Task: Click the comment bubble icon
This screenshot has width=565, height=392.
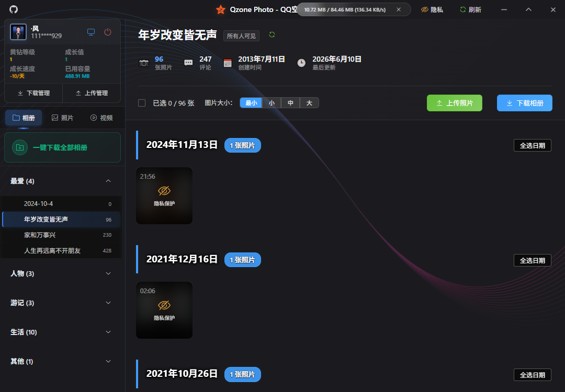Action: coord(188,63)
